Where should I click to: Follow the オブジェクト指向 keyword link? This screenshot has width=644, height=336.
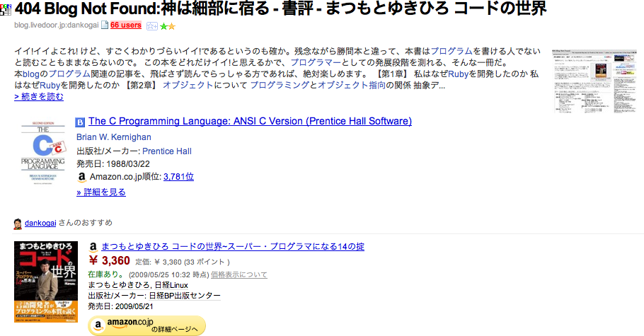coord(352,85)
